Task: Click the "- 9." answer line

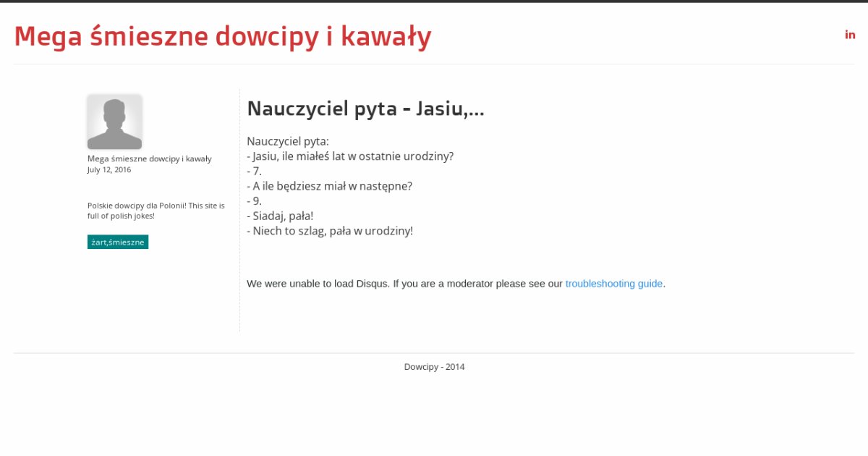Action: click(x=255, y=201)
